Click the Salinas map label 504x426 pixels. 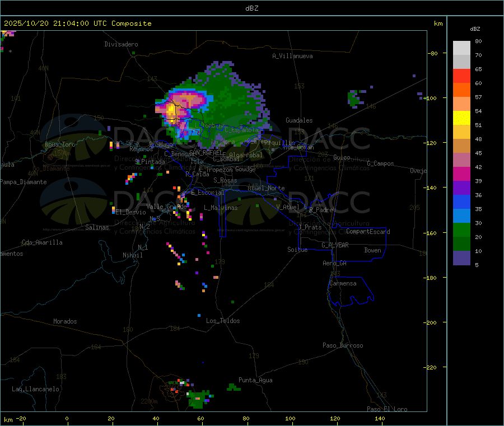pos(97,227)
